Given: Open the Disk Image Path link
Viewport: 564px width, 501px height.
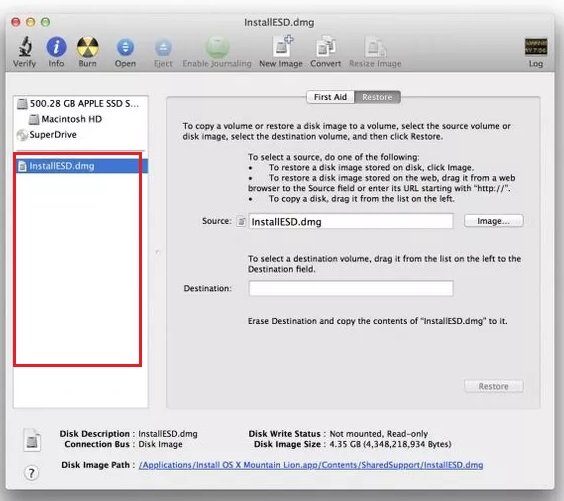Looking at the screenshot, I should click(311, 465).
